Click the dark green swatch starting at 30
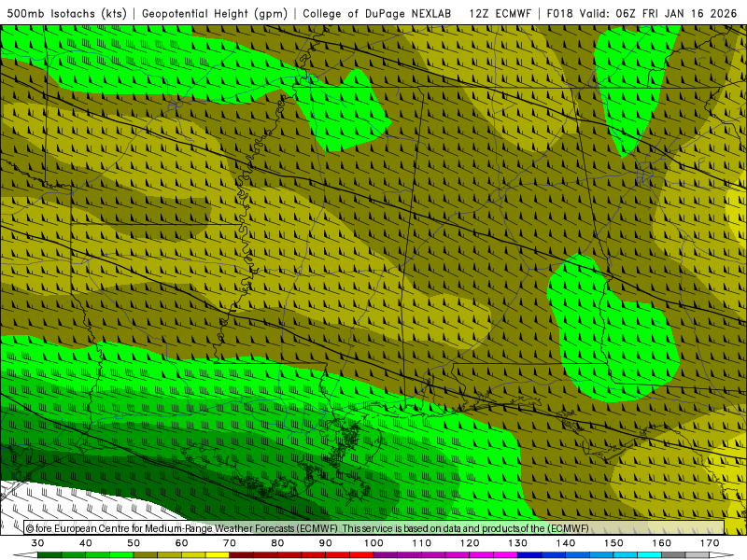Screen dimensions: 747x560 [49, 555]
